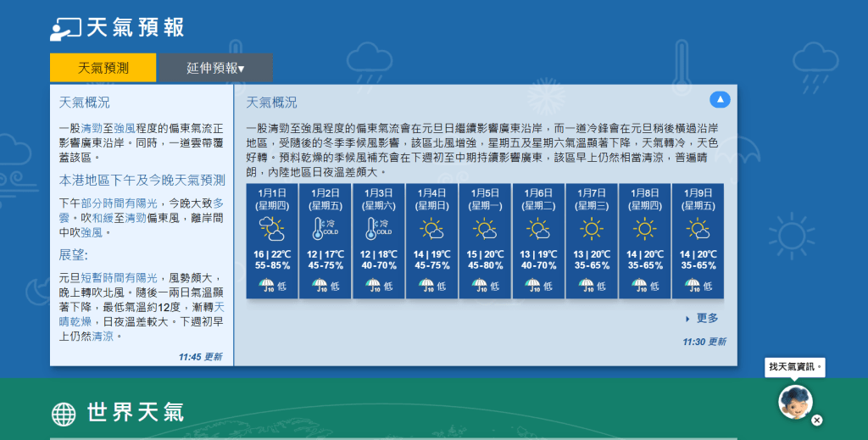868x440 pixels.
Task: Open the 天氣預測 tab
Action: [x=103, y=68]
